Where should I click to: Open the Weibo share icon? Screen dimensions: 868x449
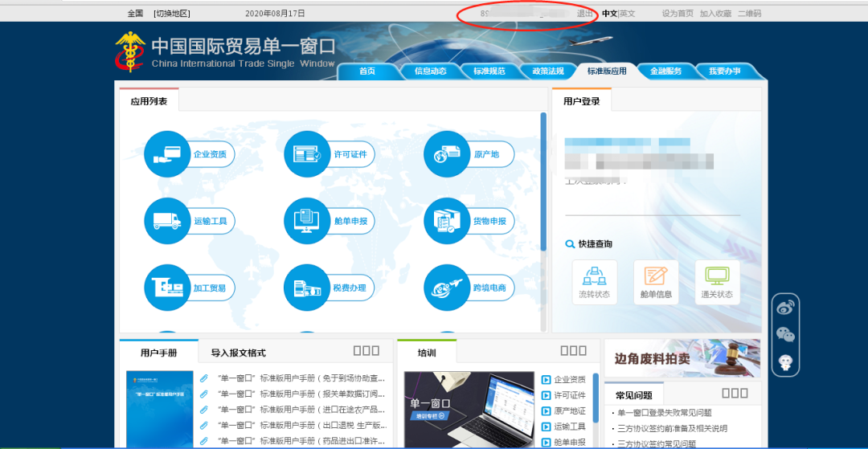pyautogui.click(x=785, y=306)
